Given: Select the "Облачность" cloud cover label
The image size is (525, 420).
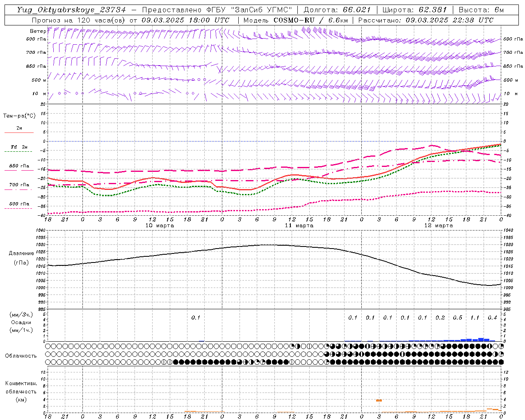Looking at the screenshot, I should pyautogui.click(x=21, y=356).
